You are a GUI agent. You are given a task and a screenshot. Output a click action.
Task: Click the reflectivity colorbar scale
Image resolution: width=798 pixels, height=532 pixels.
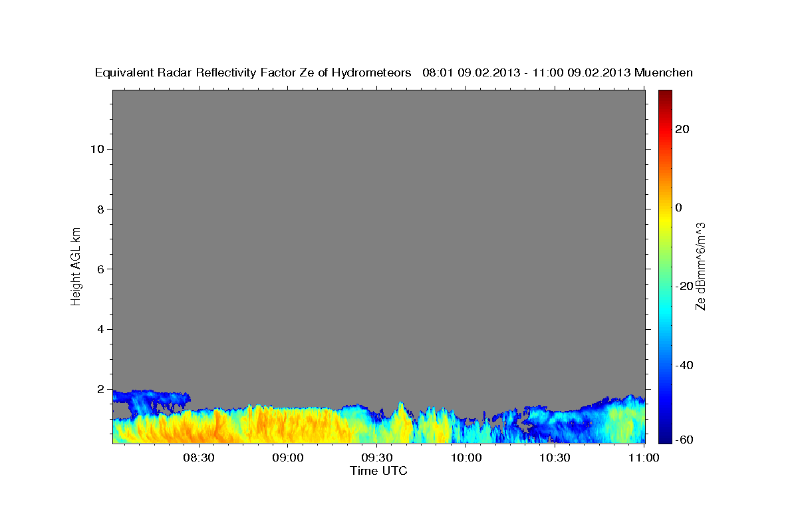665,266
